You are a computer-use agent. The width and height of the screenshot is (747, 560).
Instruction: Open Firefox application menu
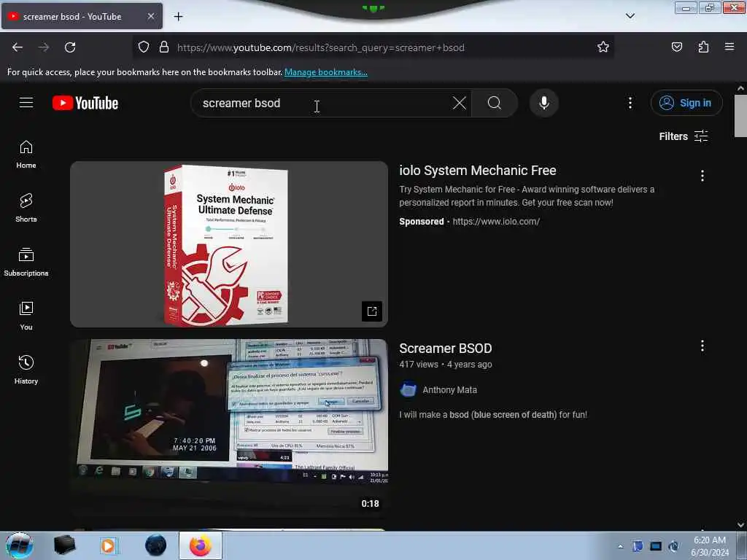pos(729,47)
